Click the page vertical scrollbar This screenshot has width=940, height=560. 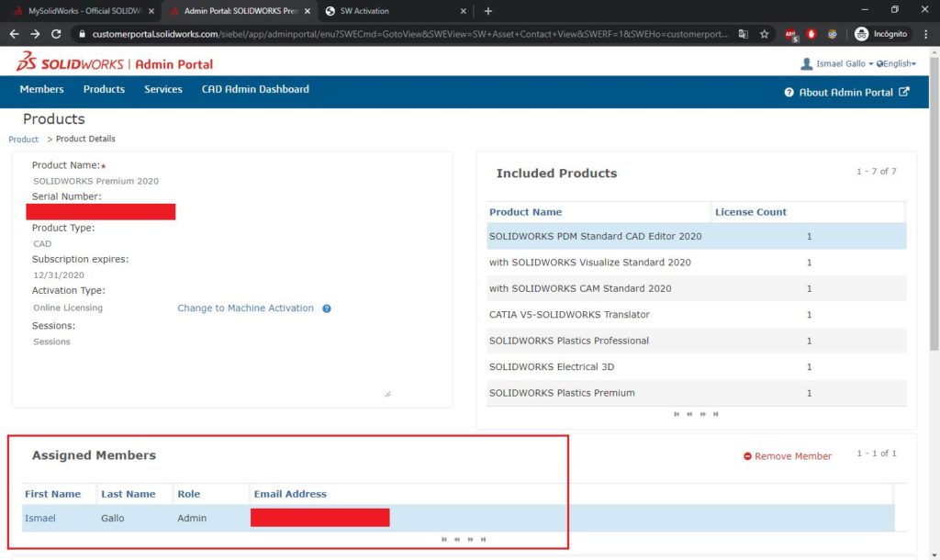point(934,204)
